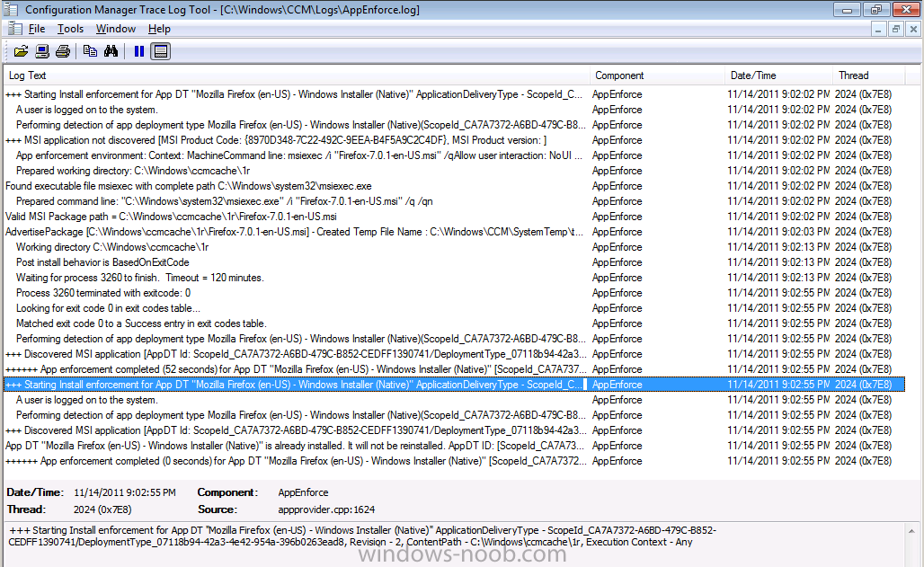Select the 'AdvertisePackage' log row
This screenshot has width=924, height=567.
pos(454,232)
